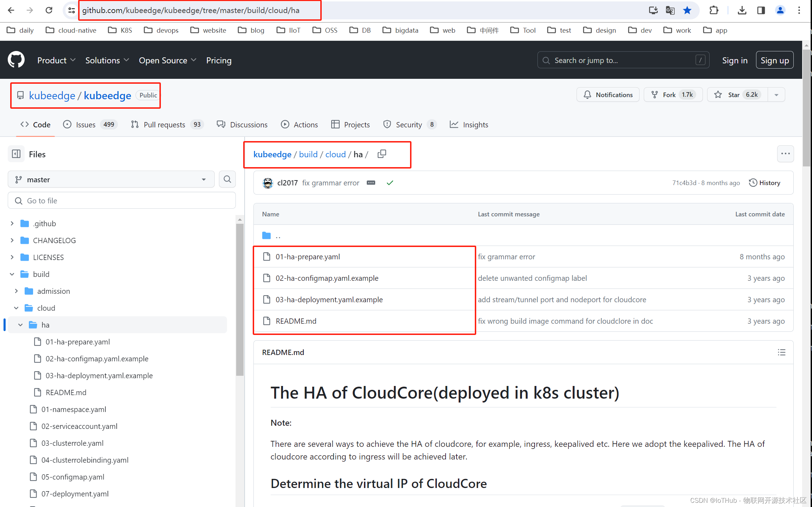Open the master branch selector dropdown
The height and width of the screenshot is (507, 812).
pos(111,179)
